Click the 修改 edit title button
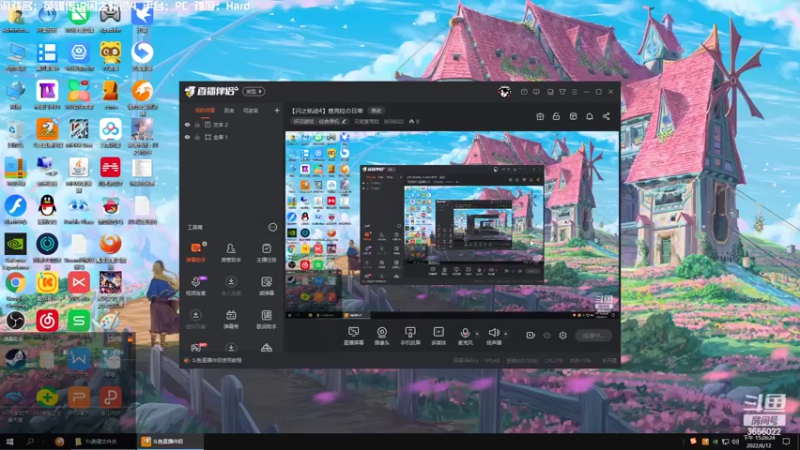Viewport: 800px width, 450px height. (x=376, y=111)
